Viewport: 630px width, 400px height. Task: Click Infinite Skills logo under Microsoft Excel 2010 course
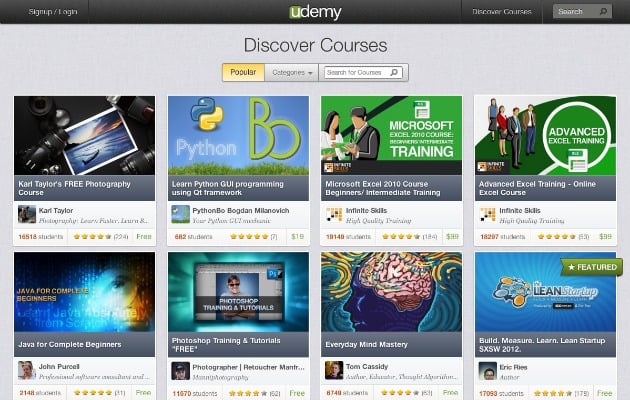[x=334, y=214]
